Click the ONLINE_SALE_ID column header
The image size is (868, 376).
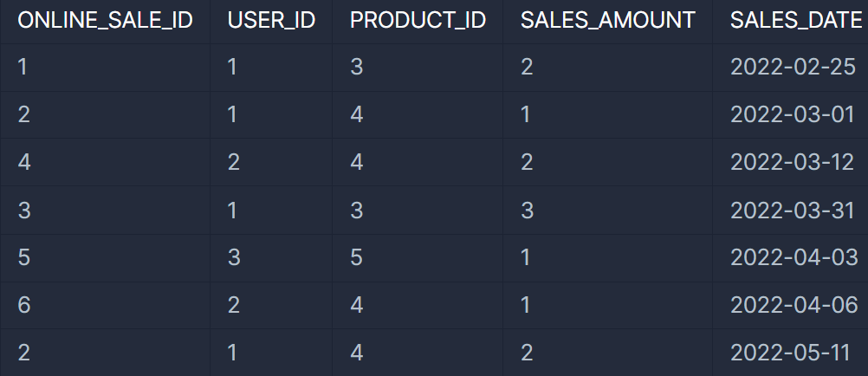[105, 21]
